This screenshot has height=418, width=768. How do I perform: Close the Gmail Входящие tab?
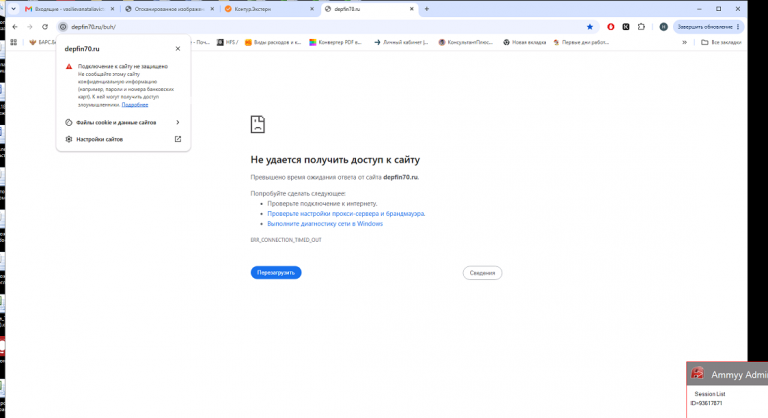112,9
